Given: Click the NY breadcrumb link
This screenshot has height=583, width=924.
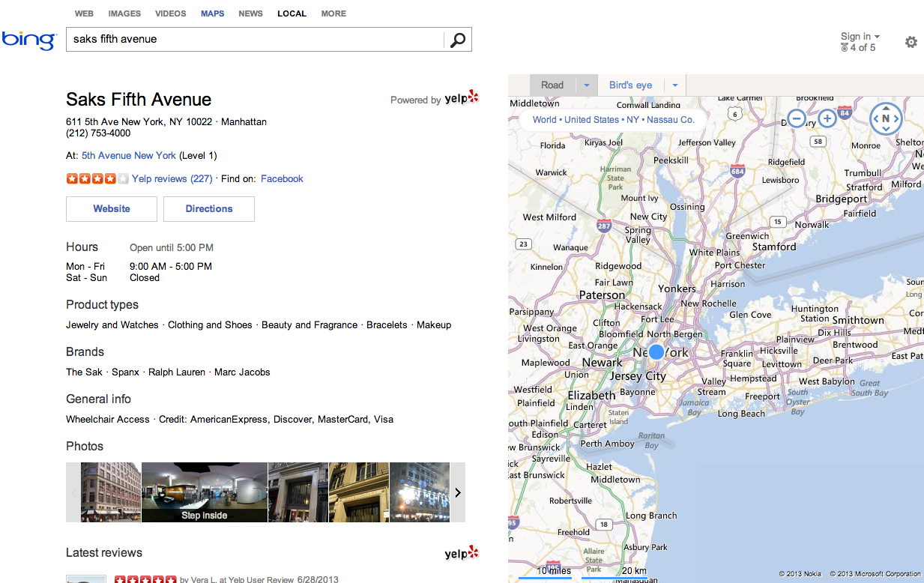Looking at the screenshot, I should (x=633, y=120).
